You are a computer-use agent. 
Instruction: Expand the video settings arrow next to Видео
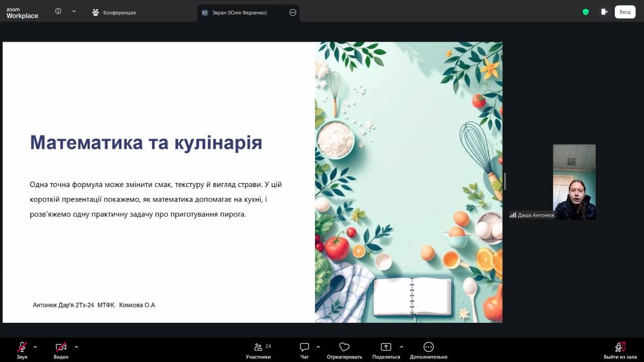pos(76,346)
